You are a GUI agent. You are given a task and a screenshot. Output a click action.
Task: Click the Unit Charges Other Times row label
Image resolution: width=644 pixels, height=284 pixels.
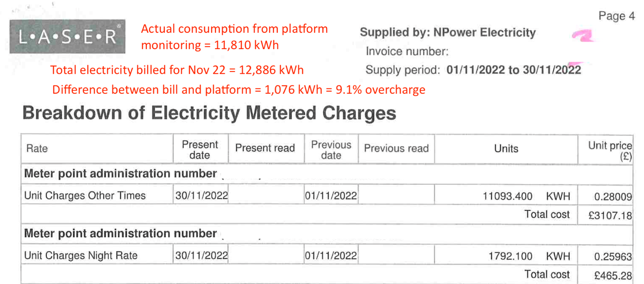85,195
